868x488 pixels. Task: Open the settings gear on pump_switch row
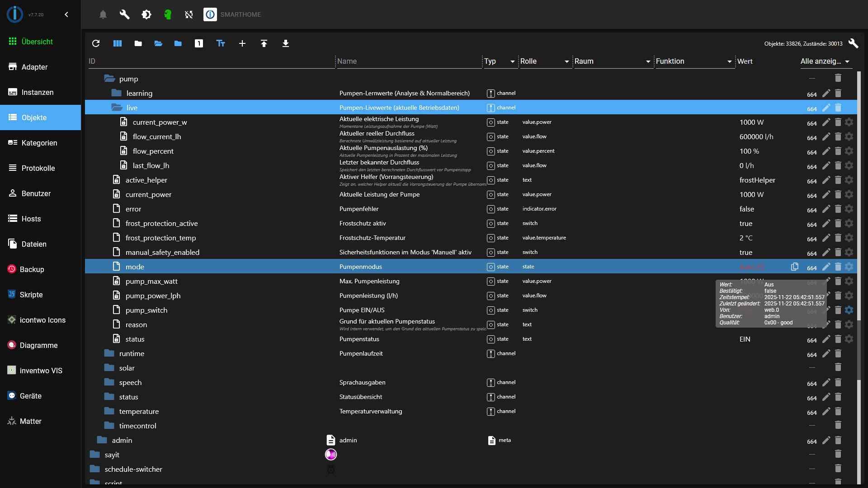pyautogui.click(x=849, y=310)
